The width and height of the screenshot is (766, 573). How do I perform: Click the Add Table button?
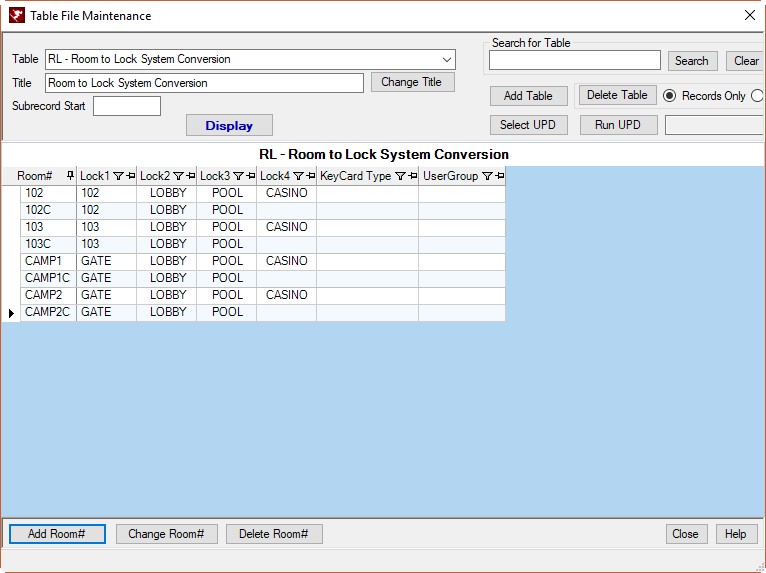pos(529,96)
